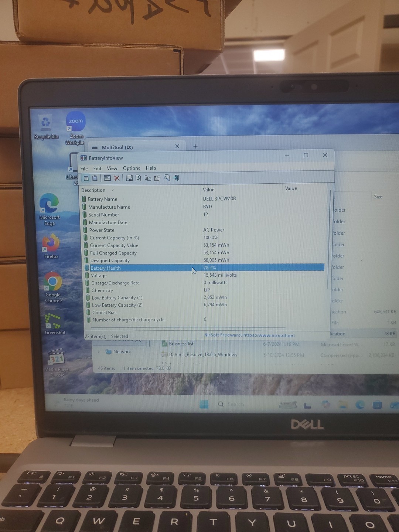Image resolution: width=399 pixels, height=532 pixels.
Task: Select the Microsoft Edge desktop shortcut
Action: (49, 209)
